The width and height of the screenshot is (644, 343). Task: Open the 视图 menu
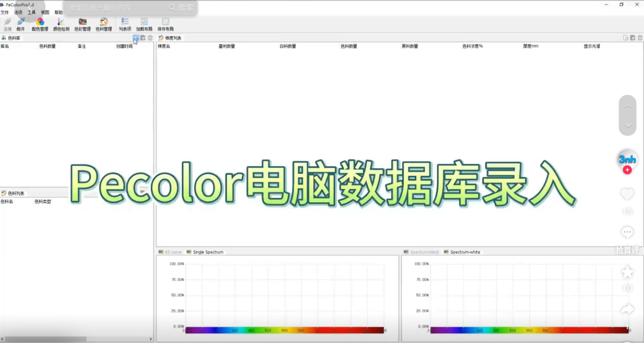coord(45,13)
